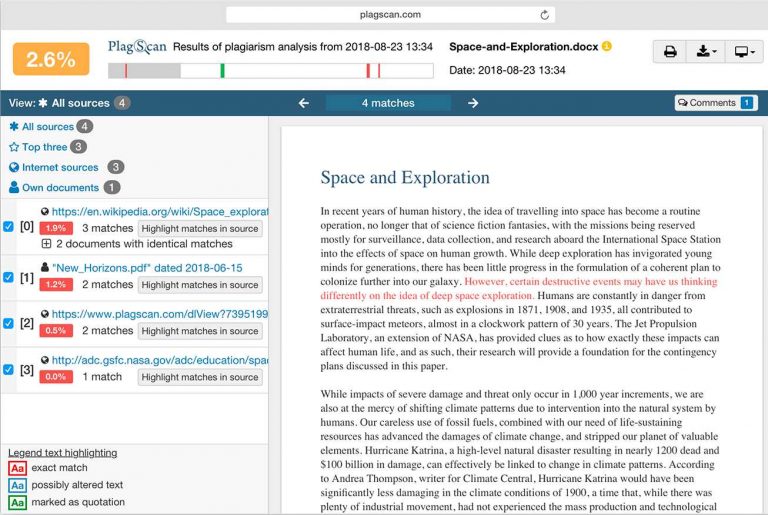Screen dimensions: 768x515
Task: Reload page using browser refresh icon
Action: pos(544,14)
